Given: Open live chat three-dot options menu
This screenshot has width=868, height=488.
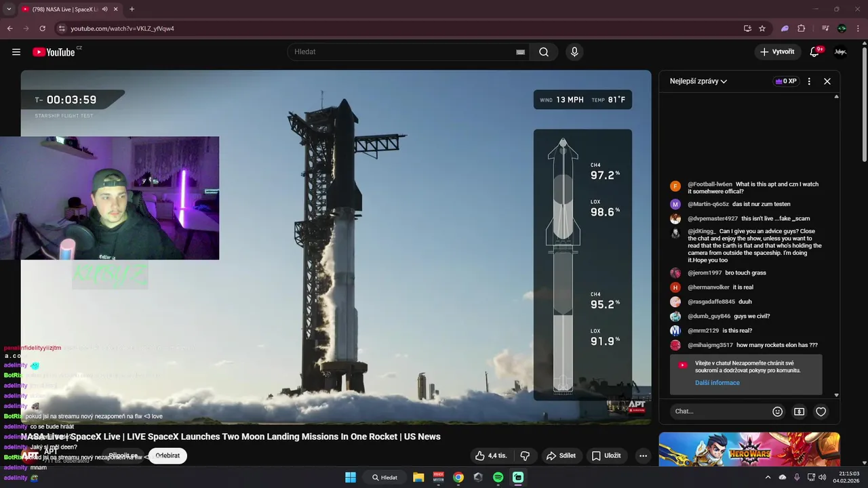Looking at the screenshot, I should point(809,81).
